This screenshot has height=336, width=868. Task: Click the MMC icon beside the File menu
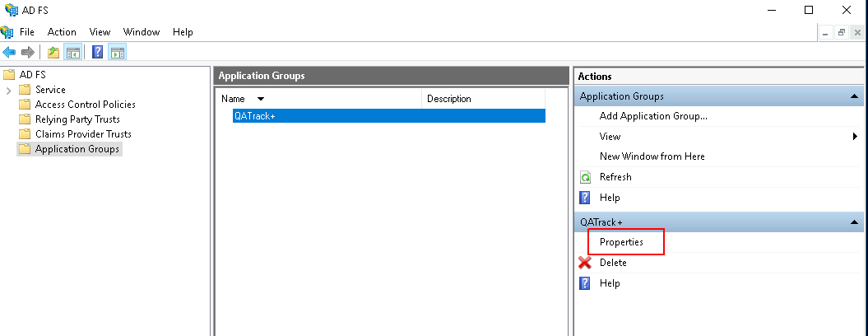point(7,31)
